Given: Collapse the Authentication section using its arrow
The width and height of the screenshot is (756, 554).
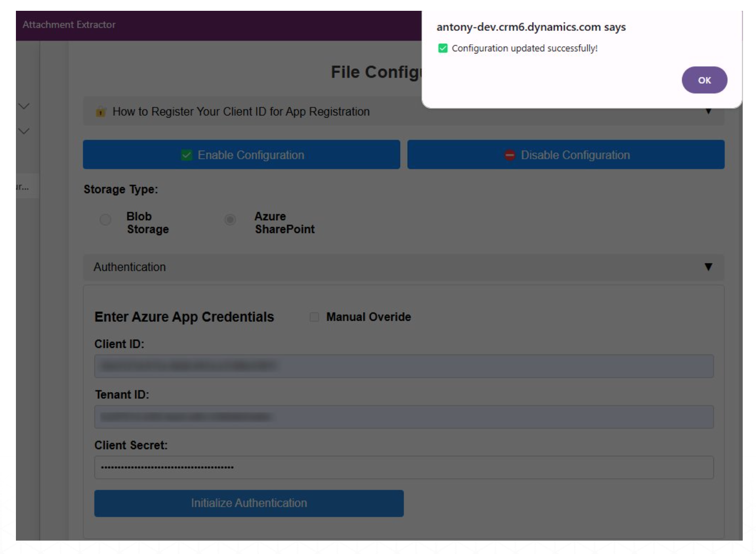Looking at the screenshot, I should 708,267.
